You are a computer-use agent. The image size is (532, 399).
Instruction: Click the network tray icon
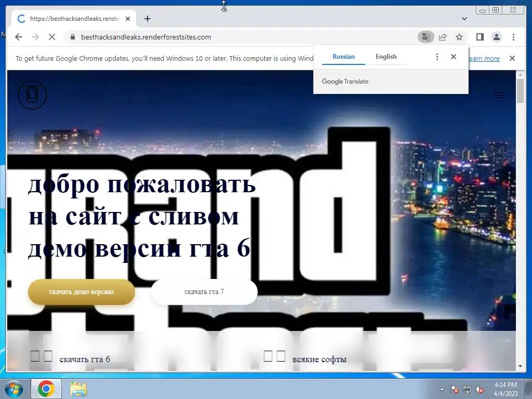tap(467, 389)
